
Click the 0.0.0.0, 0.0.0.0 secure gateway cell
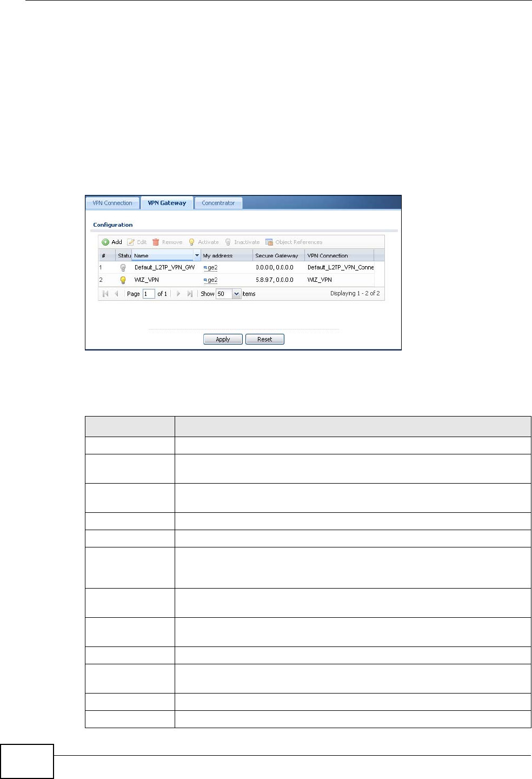pos(275,267)
